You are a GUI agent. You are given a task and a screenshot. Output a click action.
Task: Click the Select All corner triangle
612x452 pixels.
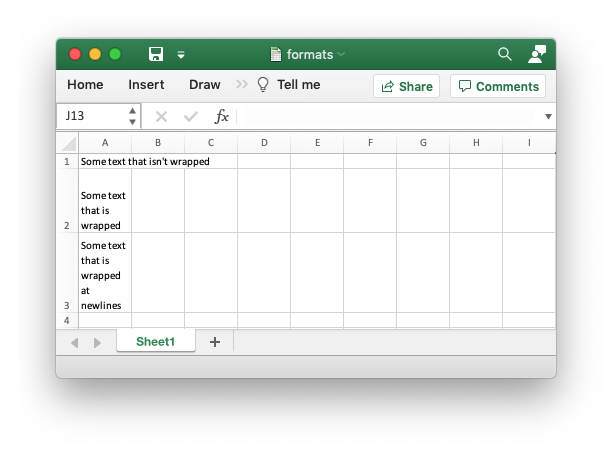(x=68, y=143)
